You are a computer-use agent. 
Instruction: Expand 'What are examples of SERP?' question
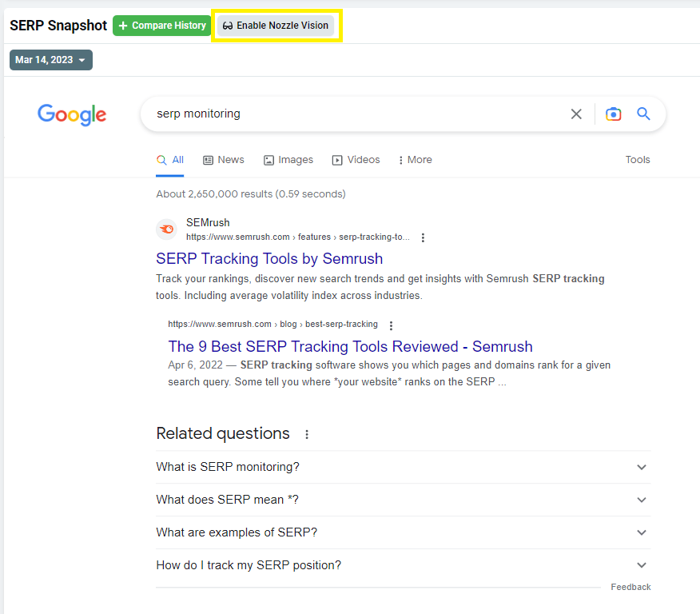click(403, 532)
